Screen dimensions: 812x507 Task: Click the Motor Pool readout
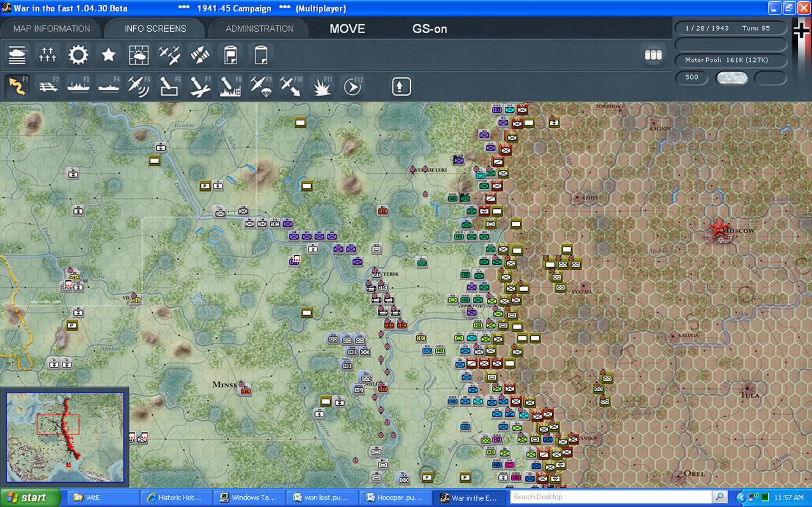tap(731, 60)
